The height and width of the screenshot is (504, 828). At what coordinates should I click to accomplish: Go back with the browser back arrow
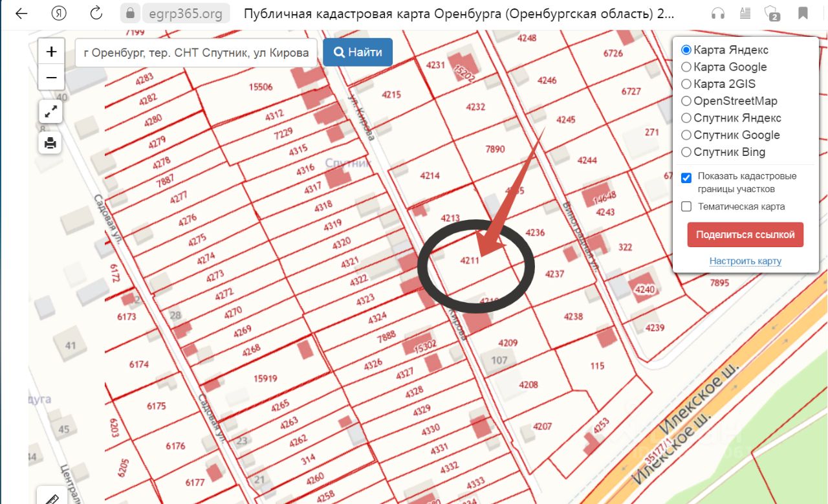point(21,13)
